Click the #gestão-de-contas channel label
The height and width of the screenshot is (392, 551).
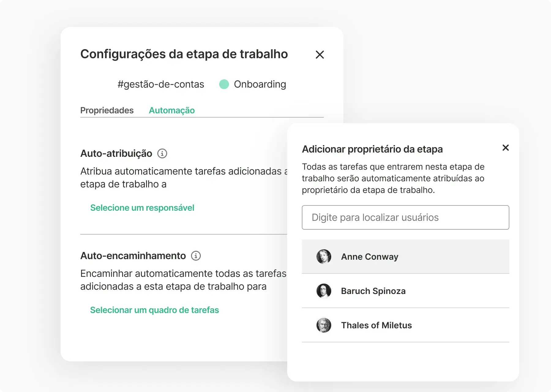pyautogui.click(x=161, y=84)
